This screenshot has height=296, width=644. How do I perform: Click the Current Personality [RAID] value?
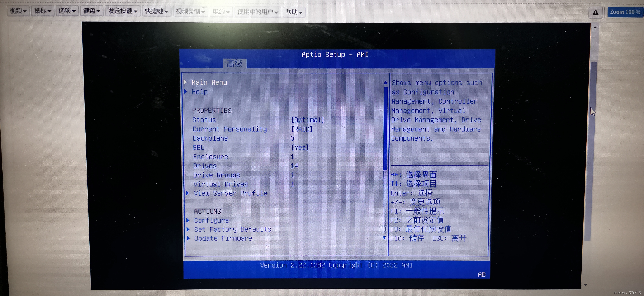(x=302, y=129)
